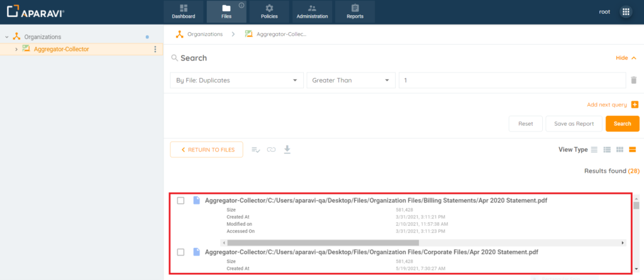Open the By File: Duplicates dropdown

(236, 81)
